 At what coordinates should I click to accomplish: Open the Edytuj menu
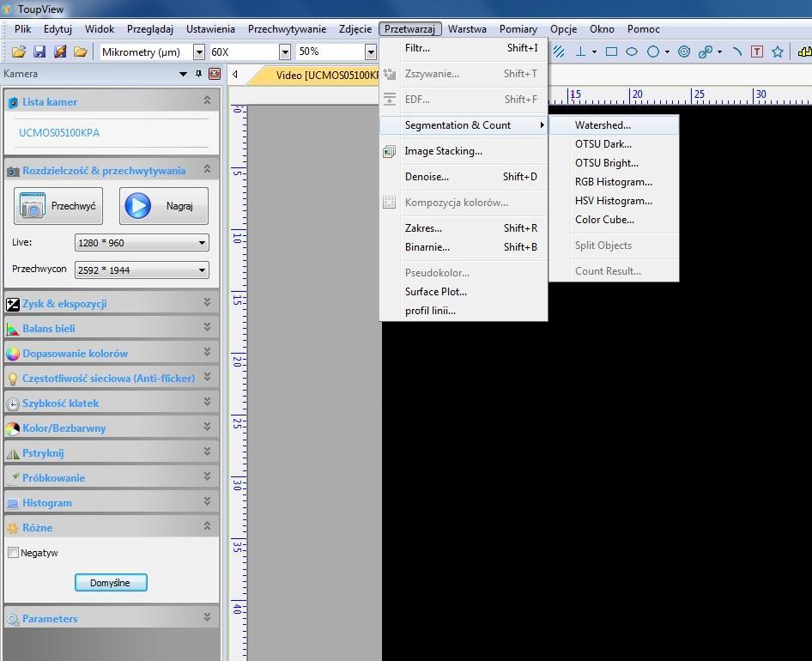click(58, 29)
